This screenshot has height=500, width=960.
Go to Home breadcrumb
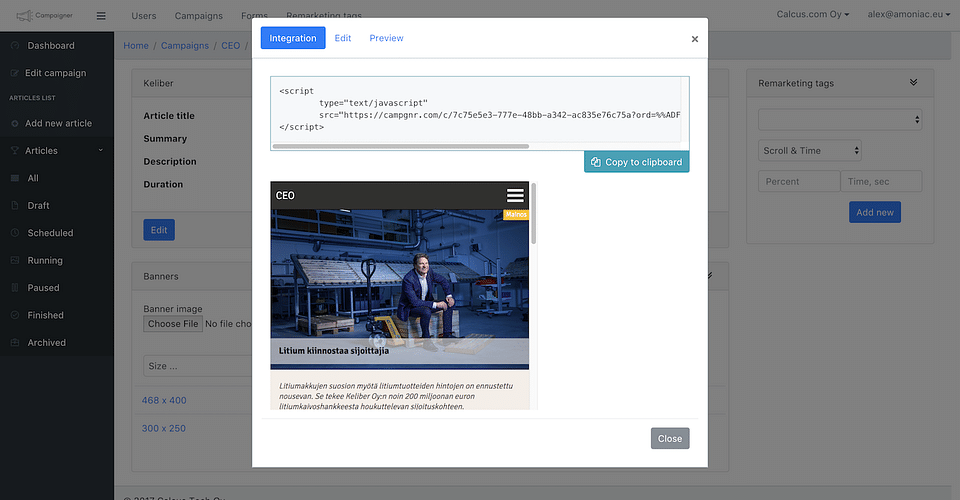pyautogui.click(x=136, y=45)
